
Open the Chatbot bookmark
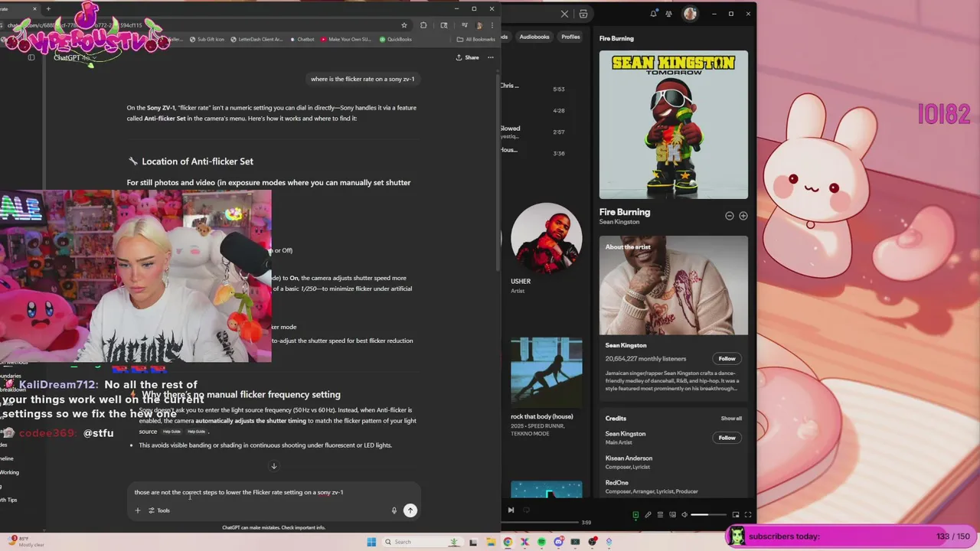[302, 39]
